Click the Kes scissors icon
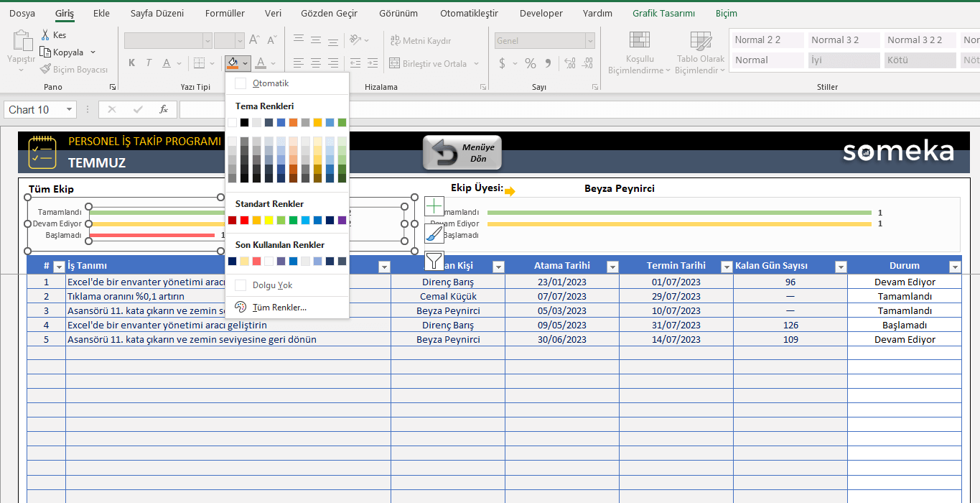 tap(44, 34)
